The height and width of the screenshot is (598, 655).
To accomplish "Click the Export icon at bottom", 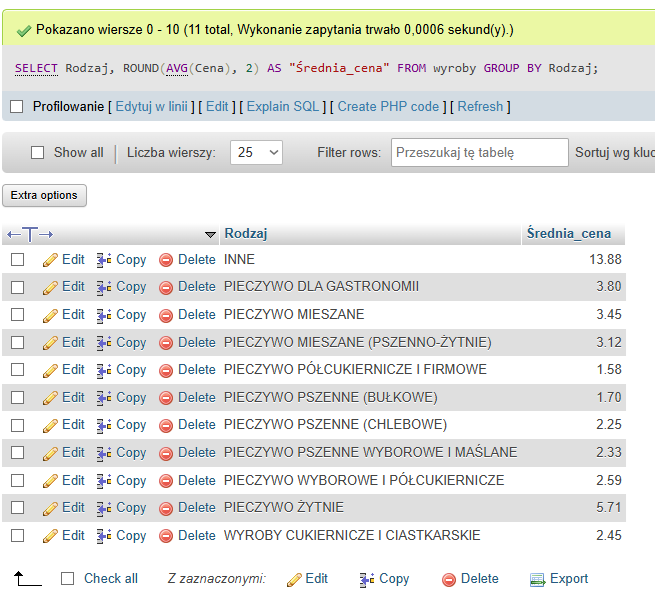I will point(537,579).
